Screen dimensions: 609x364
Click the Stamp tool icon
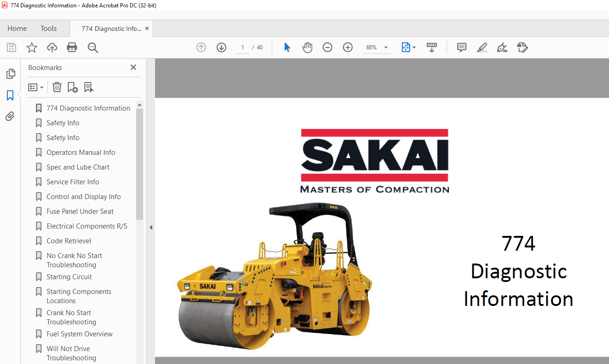point(522,47)
